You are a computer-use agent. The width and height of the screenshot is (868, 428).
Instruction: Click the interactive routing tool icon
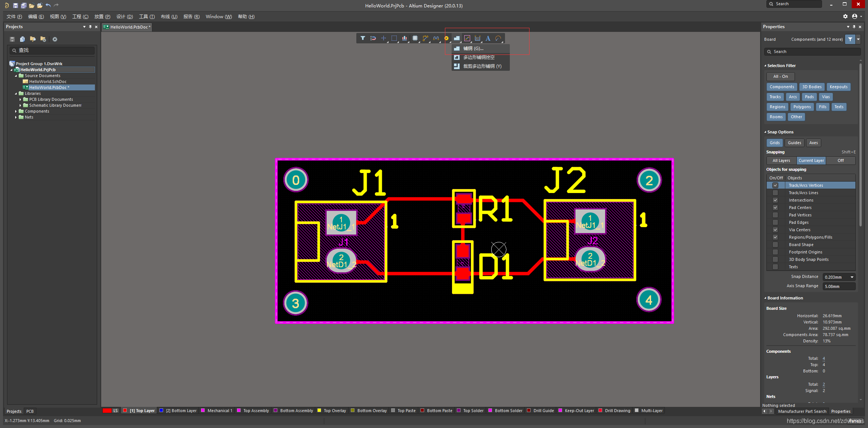tap(426, 38)
